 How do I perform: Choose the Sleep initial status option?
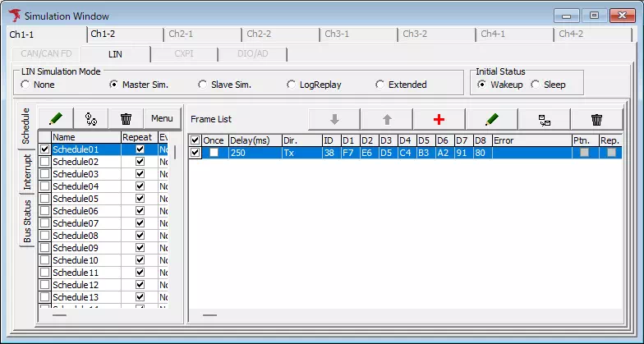click(536, 85)
